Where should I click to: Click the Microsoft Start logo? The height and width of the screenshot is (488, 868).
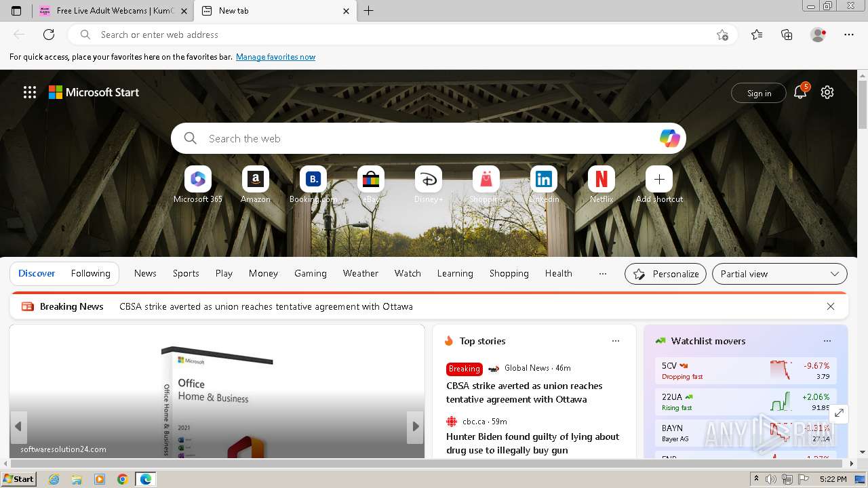(94, 92)
